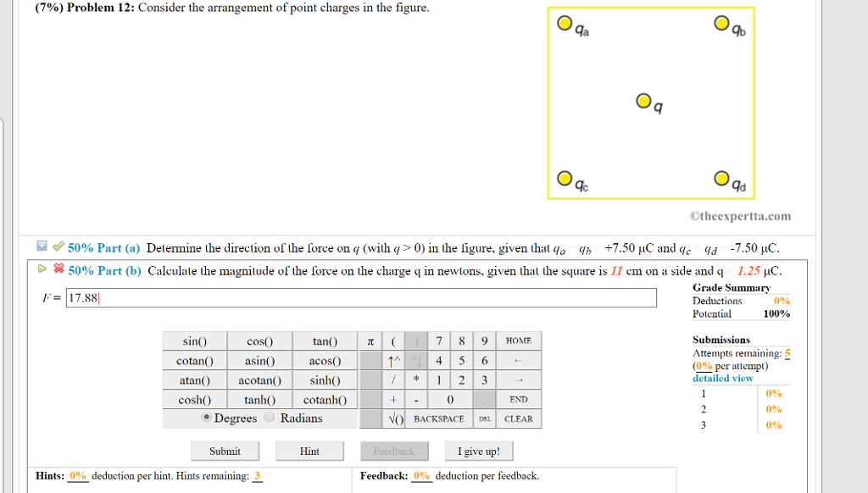Collapse Part (a) with the blue box icon
Screen dimensions: 868x493
point(42,246)
